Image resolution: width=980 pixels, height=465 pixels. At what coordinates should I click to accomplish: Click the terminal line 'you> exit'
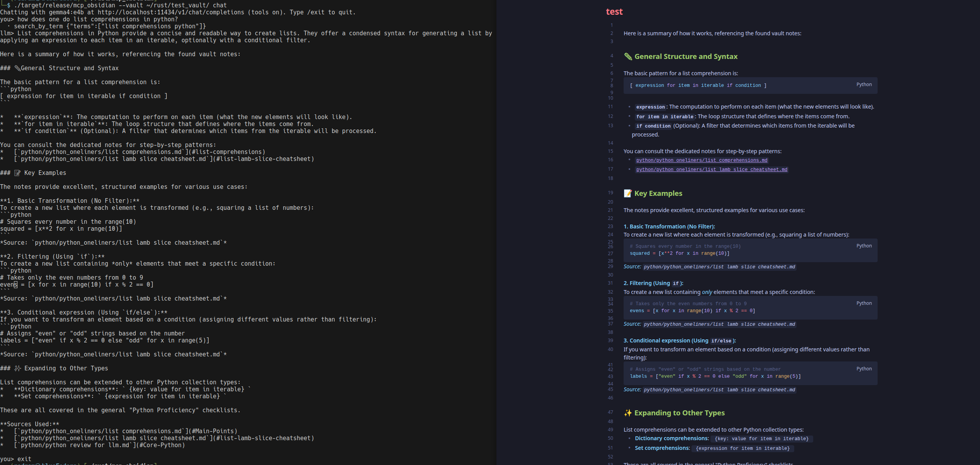[x=16, y=459]
